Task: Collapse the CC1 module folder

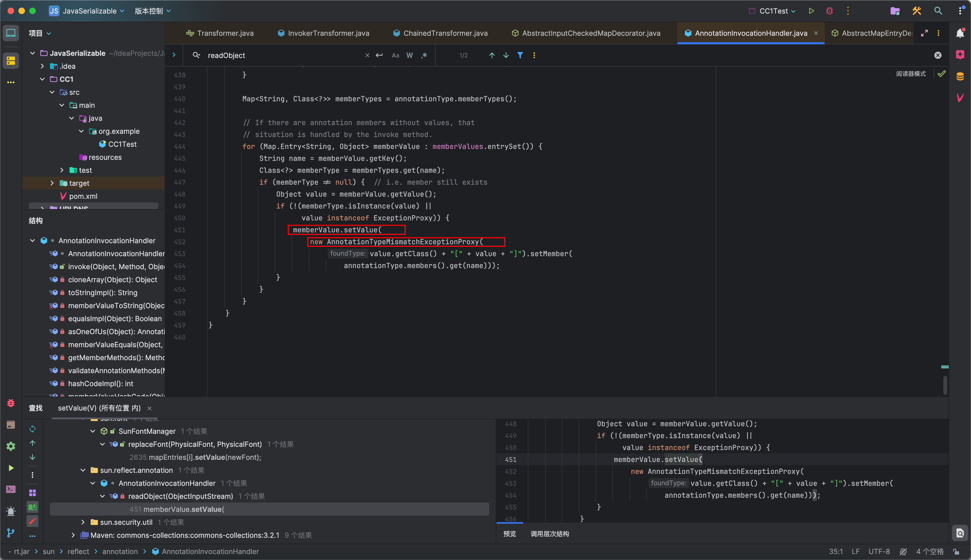Action: click(42, 79)
